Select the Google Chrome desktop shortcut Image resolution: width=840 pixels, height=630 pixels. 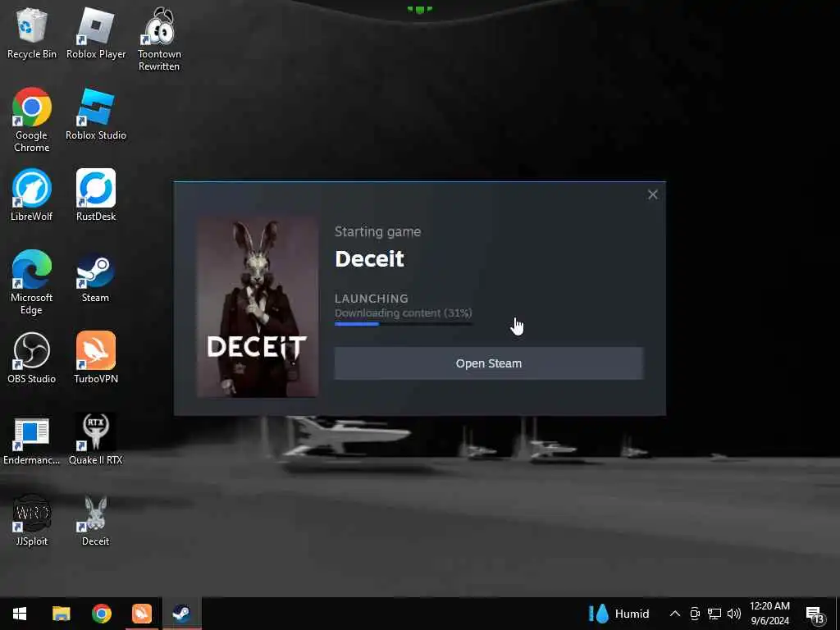(32, 120)
